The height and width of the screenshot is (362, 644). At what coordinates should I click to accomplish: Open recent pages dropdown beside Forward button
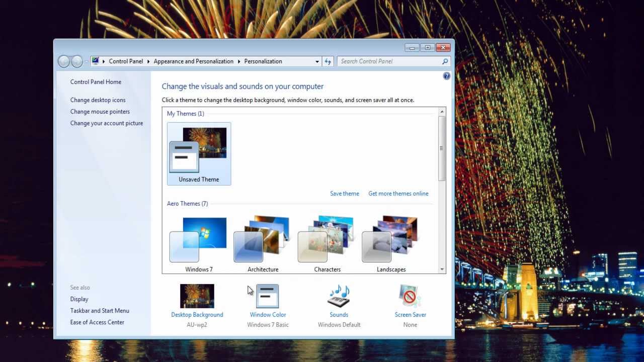[86, 61]
